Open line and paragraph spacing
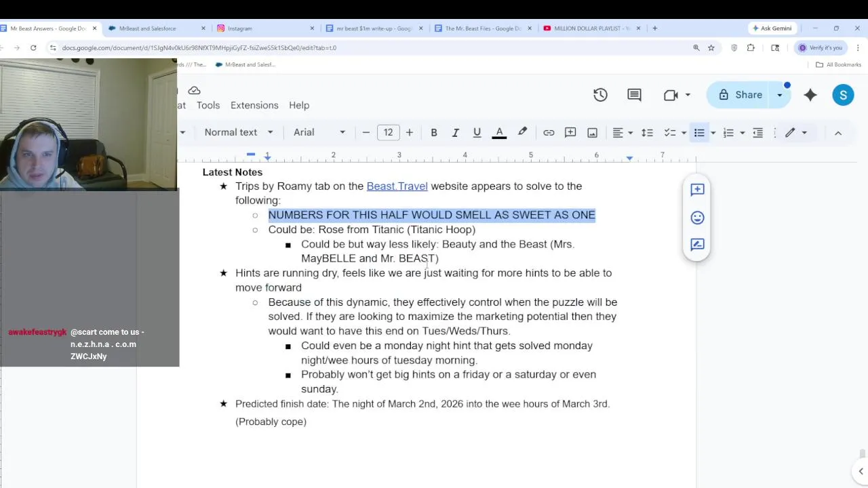The width and height of the screenshot is (868, 488). tap(647, 132)
